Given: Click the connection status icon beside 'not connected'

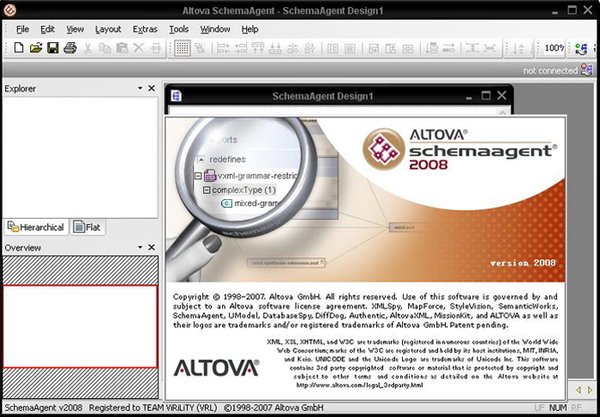Looking at the screenshot, I should [x=588, y=71].
